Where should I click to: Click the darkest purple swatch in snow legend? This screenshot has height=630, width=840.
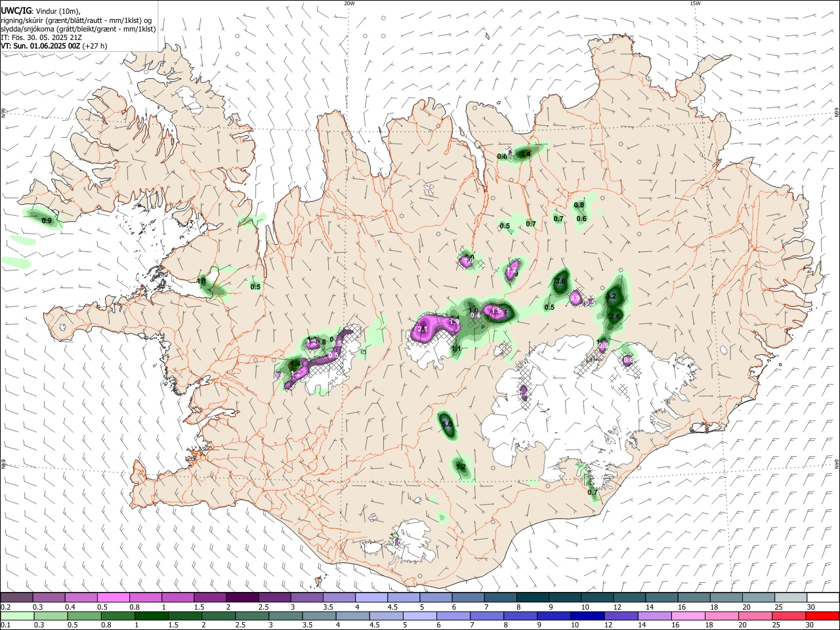point(242,598)
